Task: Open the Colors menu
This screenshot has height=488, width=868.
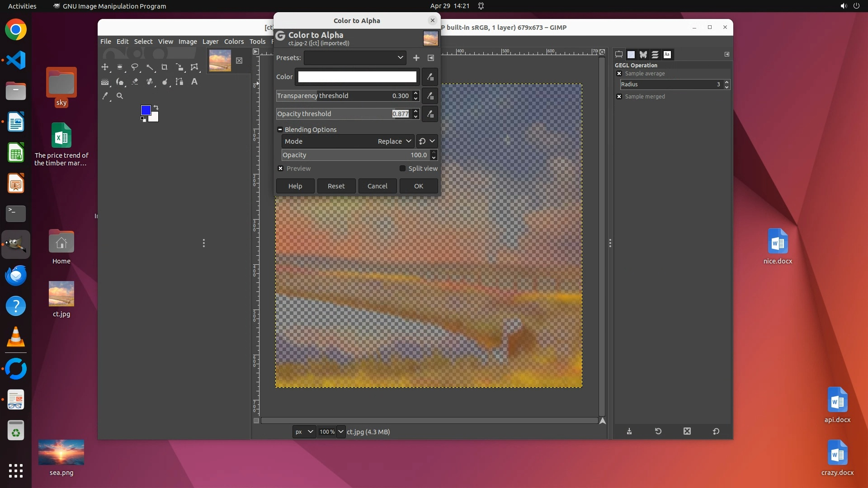Action: pos(234,42)
